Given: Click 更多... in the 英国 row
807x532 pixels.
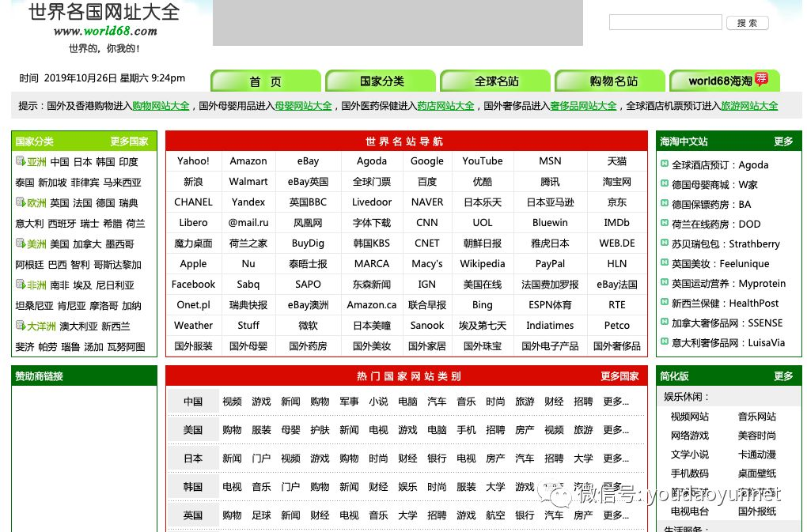Looking at the screenshot, I should pos(616,515).
